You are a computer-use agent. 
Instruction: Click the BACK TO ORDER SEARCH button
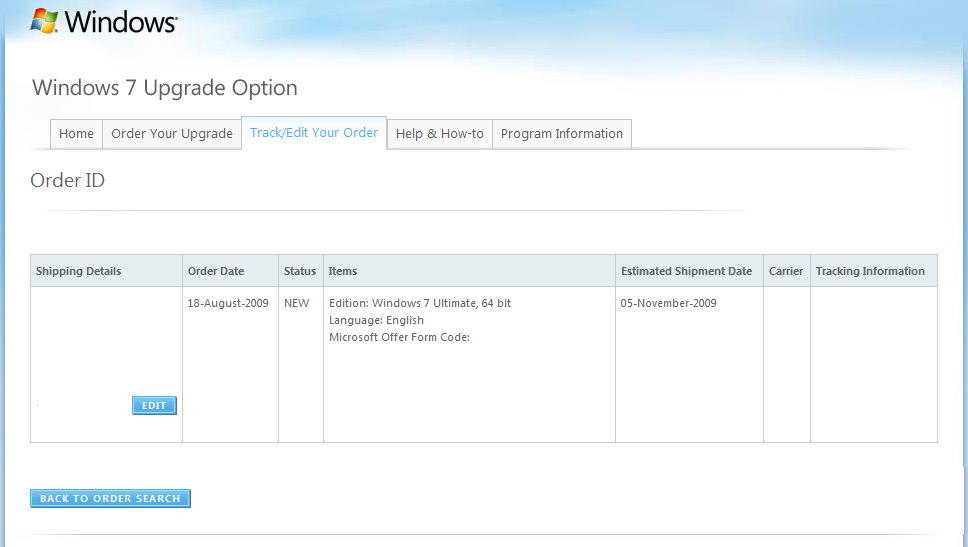(111, 498)
